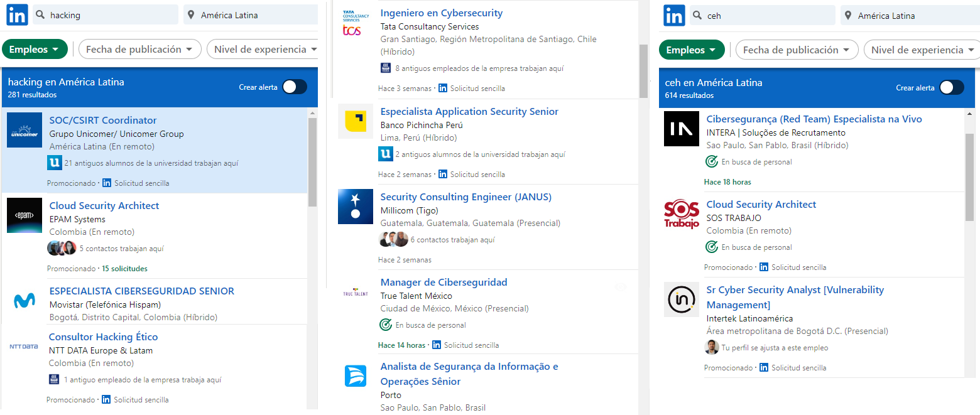Click hiring target icon under SOS TRABAJO job
980x415 pixels.
[x=712, y=247]
